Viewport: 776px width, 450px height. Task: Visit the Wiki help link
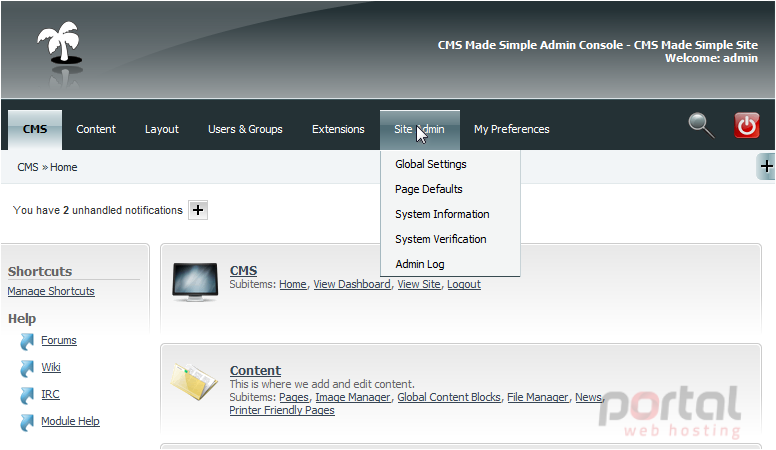pos(51,367)
